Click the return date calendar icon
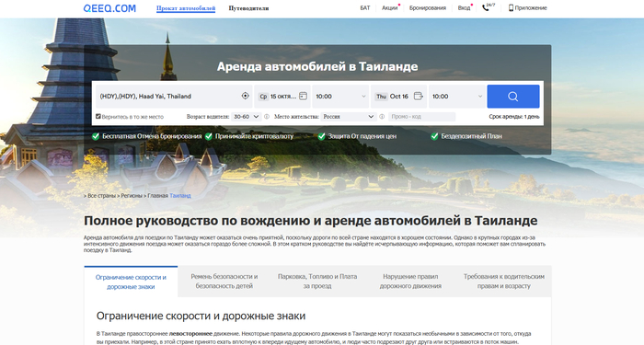 point(418,96)
